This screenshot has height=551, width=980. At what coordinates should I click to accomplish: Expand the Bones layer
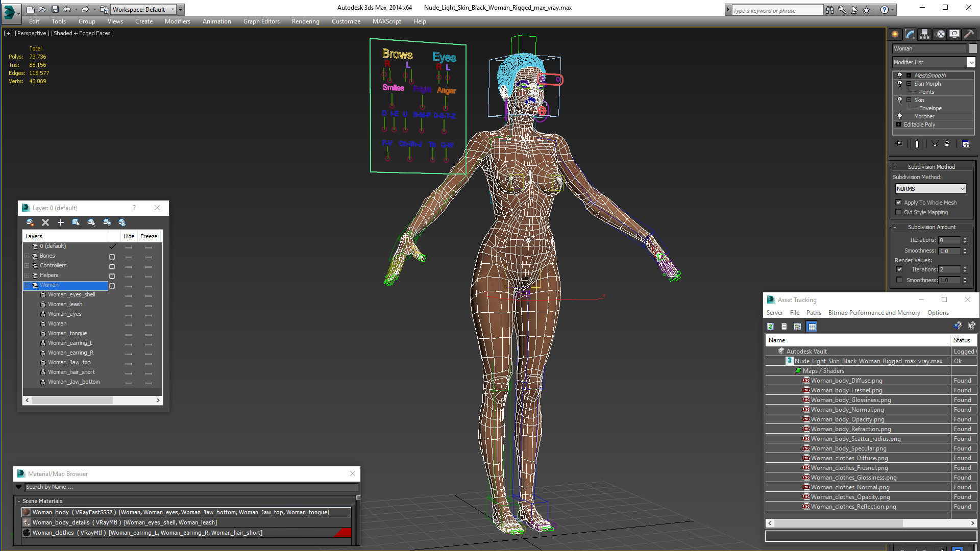coord(27,256)
